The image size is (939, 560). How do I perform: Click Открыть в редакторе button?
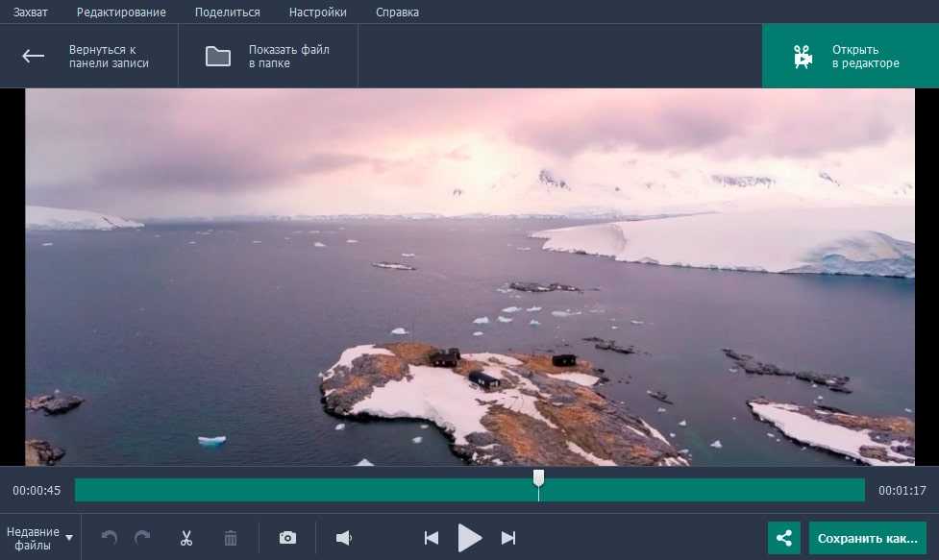click(850, 57)
